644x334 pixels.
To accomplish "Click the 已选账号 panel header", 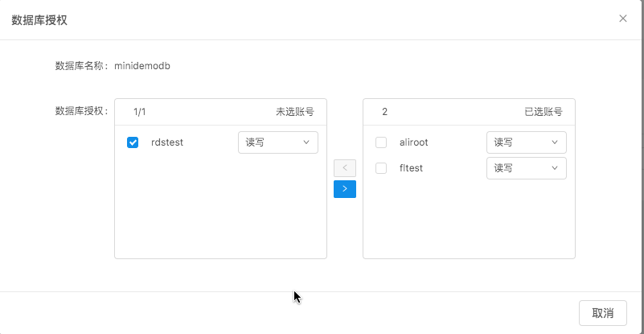I will (543, 112).
